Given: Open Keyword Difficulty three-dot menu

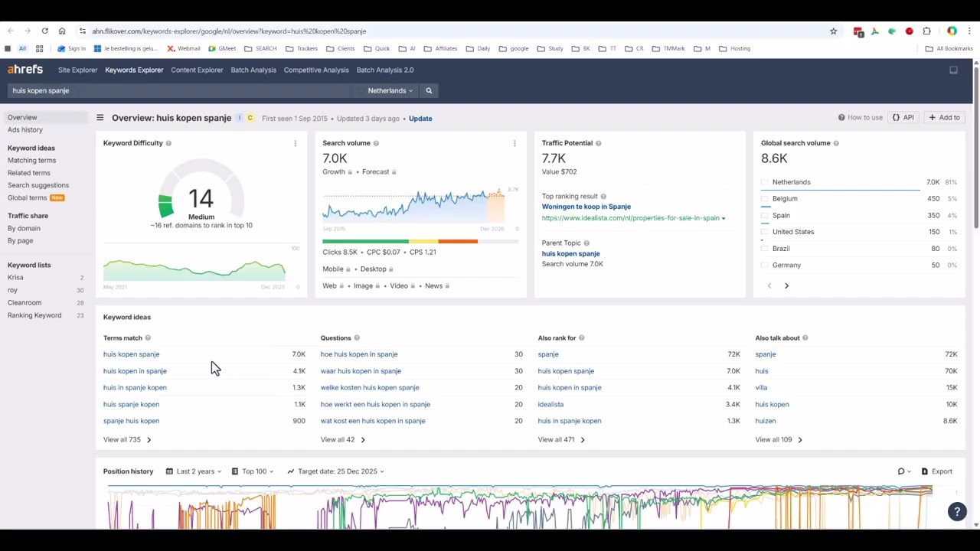Looking at the screenshot, I should pyautogui.click(x=295, y=143).
